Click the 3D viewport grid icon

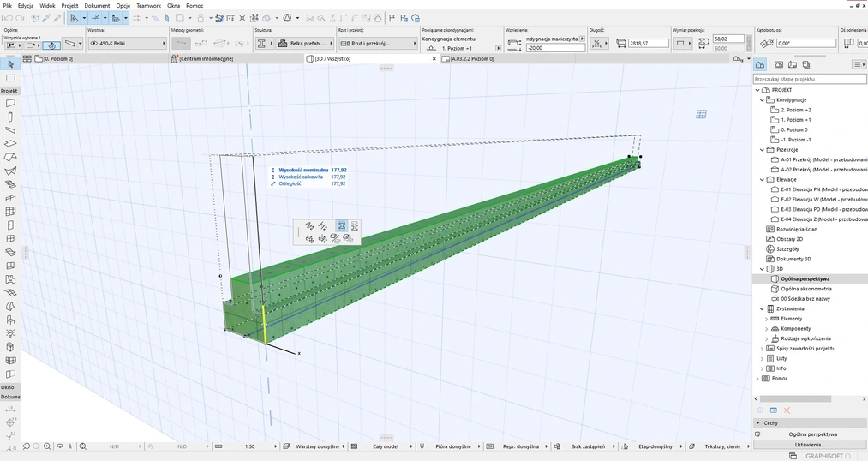point(701,114)
